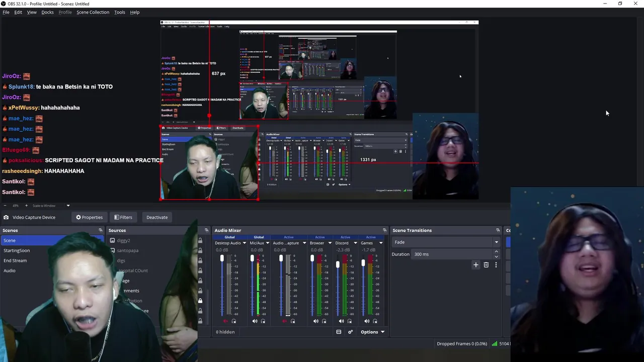Open transition properties three-dot menu
Viewport: 644px width, 362px height.
[496, 264]
